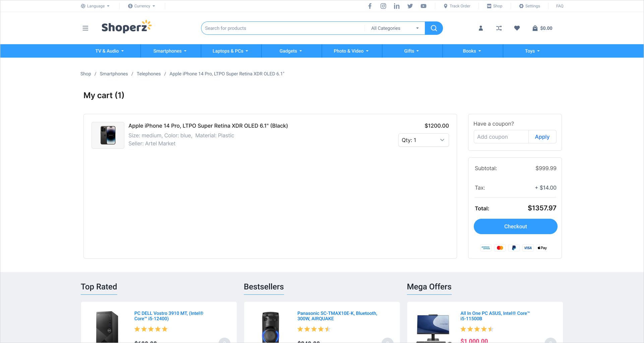Open Facebook social icon
The image size is (644, 343).
(370, 6)
